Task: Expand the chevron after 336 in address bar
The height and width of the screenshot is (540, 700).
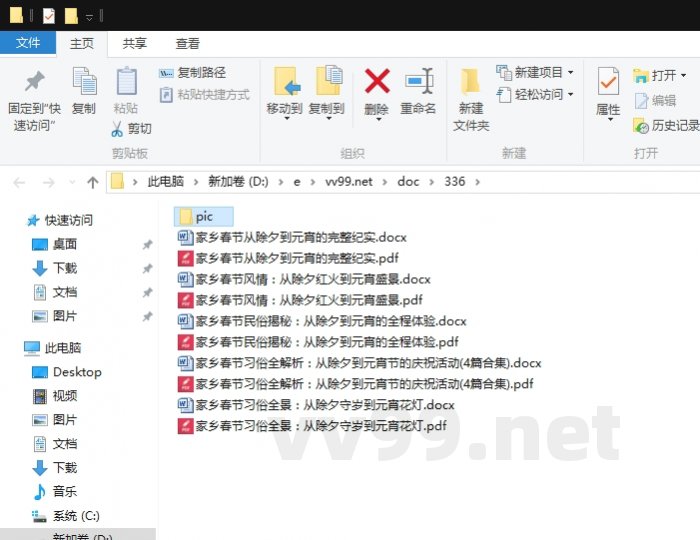Action: coord(478,182)
